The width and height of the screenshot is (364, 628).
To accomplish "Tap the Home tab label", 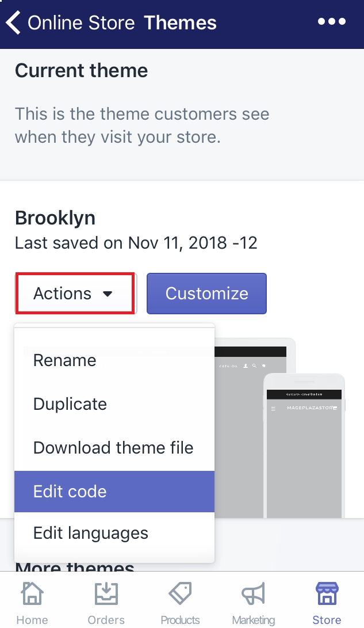I will point(32,619).
